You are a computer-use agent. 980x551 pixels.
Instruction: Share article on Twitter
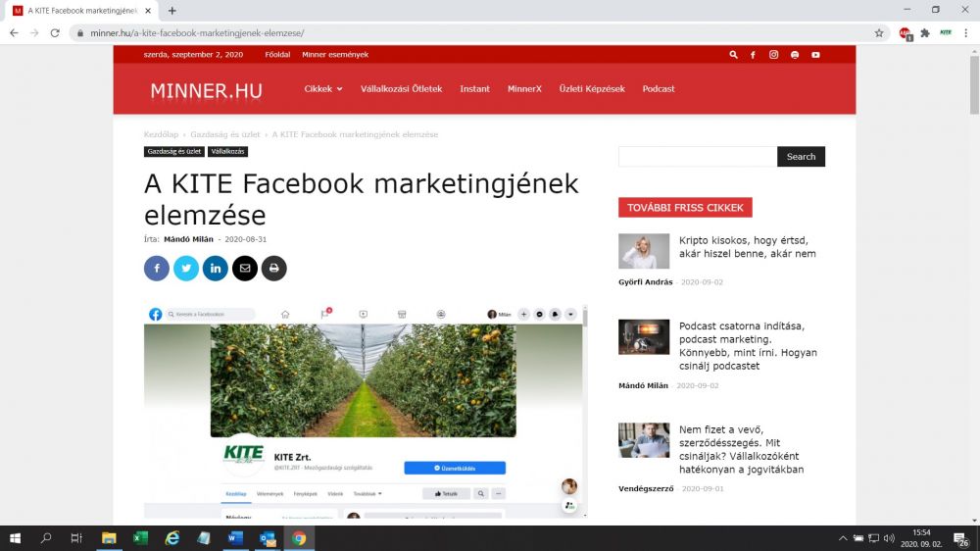tap(185, 269)
